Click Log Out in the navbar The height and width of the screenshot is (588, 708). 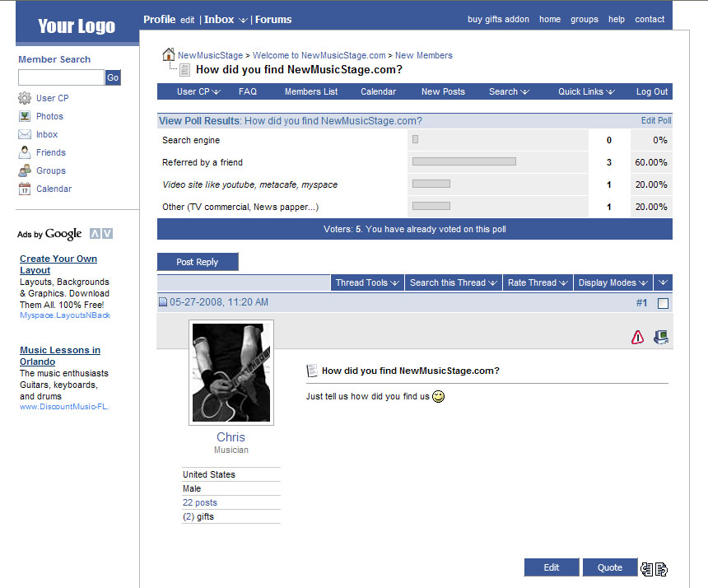pyautogui.click(x=651, y=91)
